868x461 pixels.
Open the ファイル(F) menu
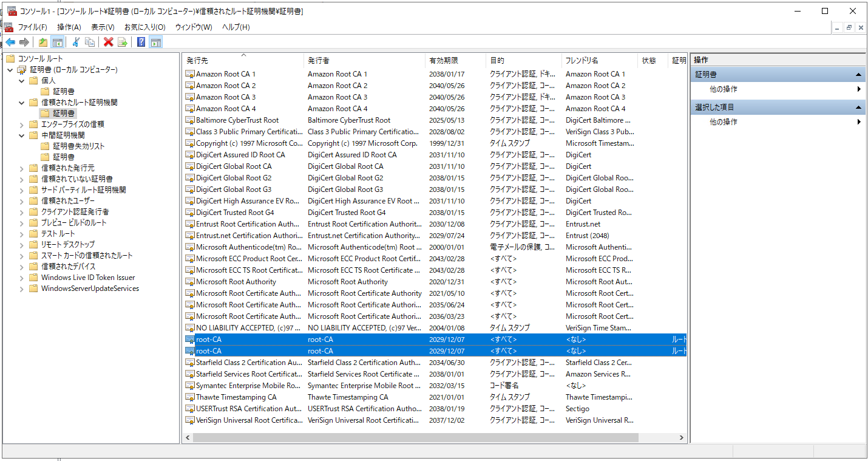(32, 27)
